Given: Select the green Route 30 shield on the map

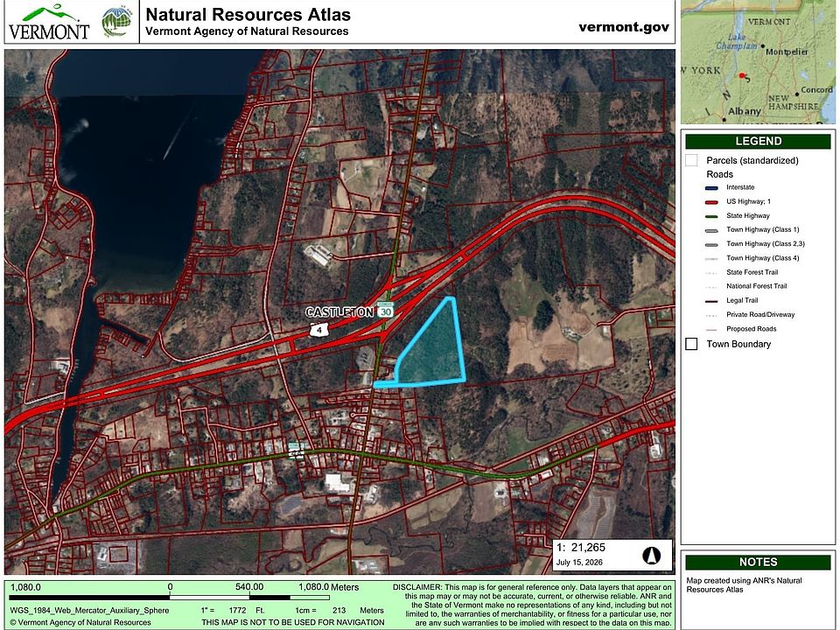Looking at the screenshot, I should coord(386,310).
